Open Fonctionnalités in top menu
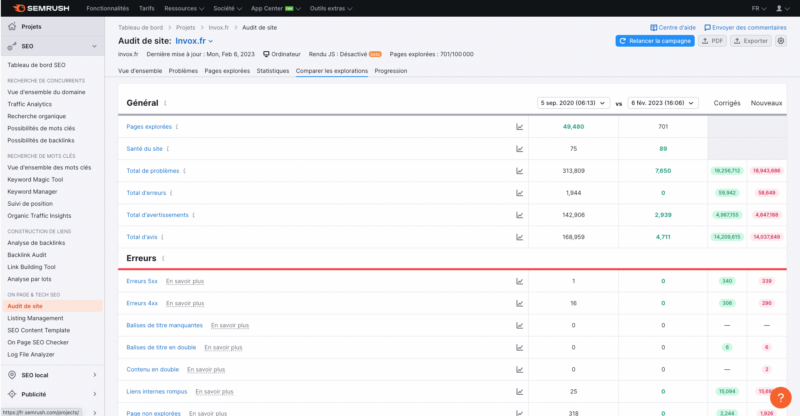Image resolution: width=800 pixels, height=416 pixels. (108, 8)
